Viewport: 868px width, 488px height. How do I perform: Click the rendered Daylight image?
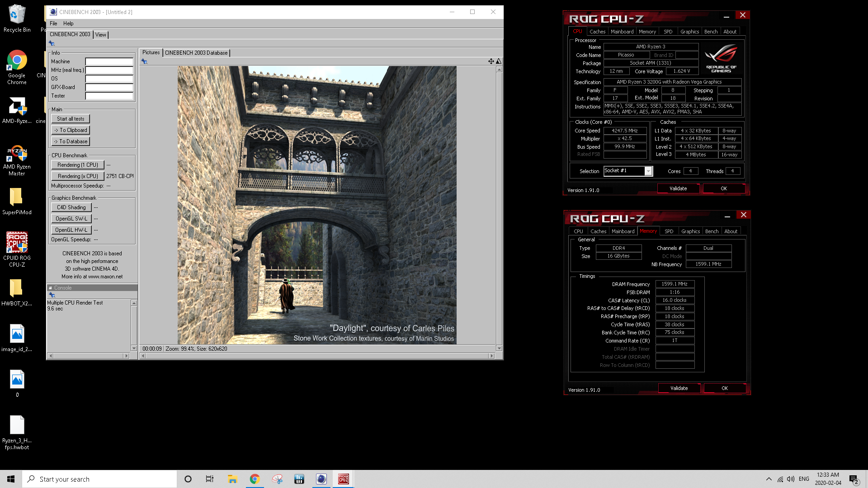click(x=317, y=205)
